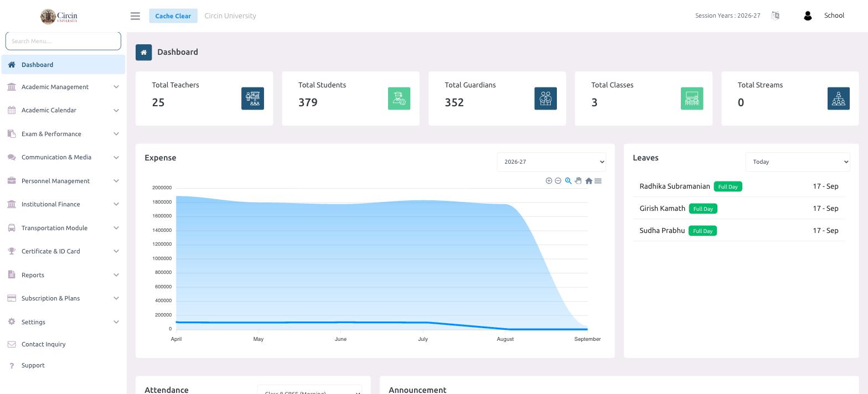Click the user profile avatar icon

[808, 16]
